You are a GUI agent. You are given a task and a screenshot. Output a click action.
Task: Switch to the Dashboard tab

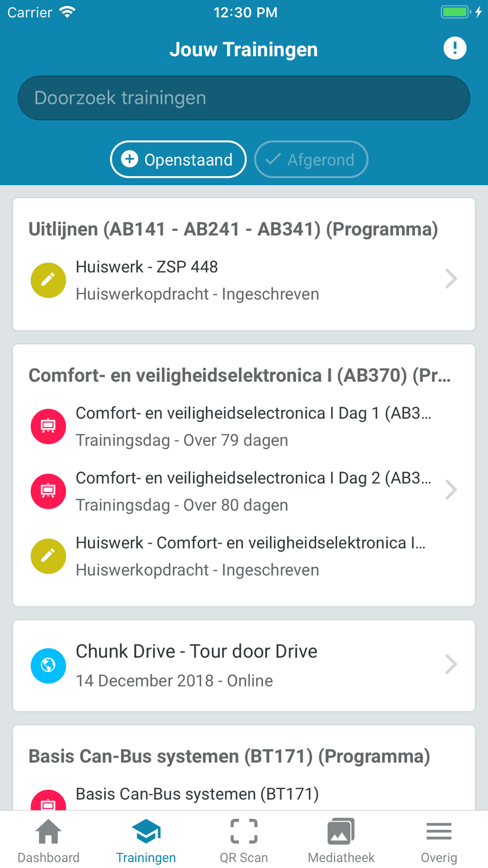(49, 841)
